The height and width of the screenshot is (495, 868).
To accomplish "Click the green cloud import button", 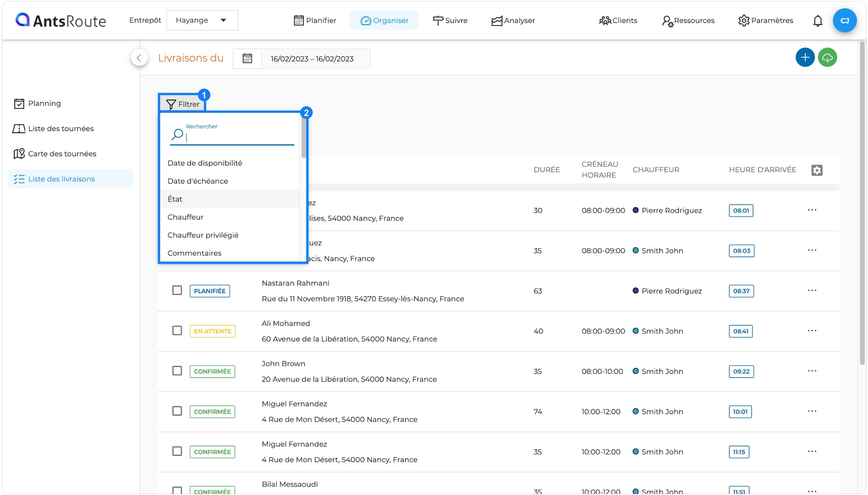I will 827,57.
